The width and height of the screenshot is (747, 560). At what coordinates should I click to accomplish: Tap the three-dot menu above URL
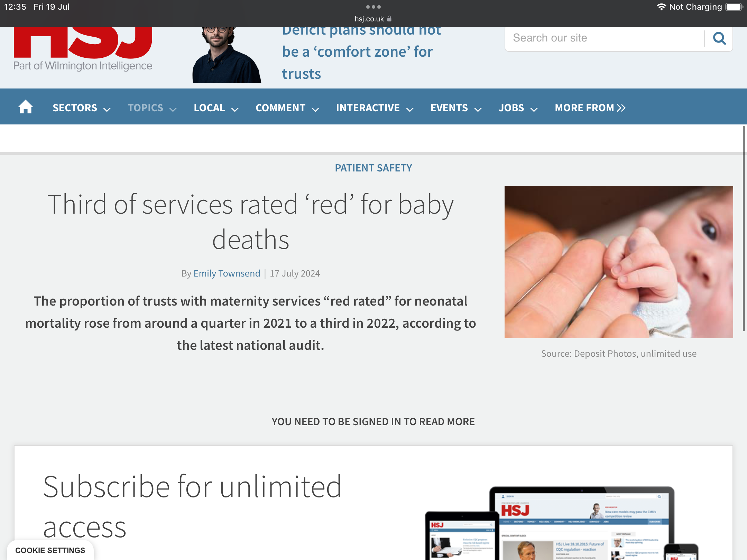373,7
